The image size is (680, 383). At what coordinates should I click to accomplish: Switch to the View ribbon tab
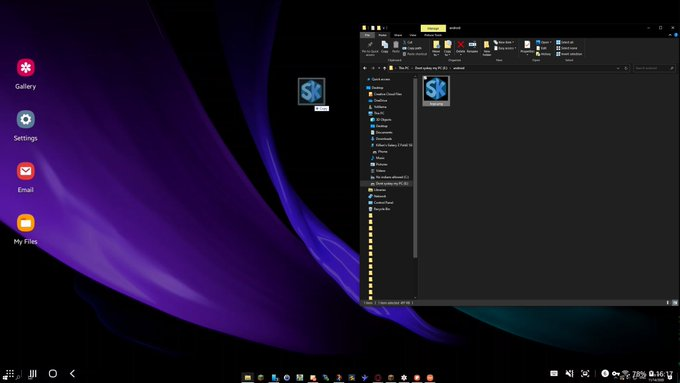point(413,35)
